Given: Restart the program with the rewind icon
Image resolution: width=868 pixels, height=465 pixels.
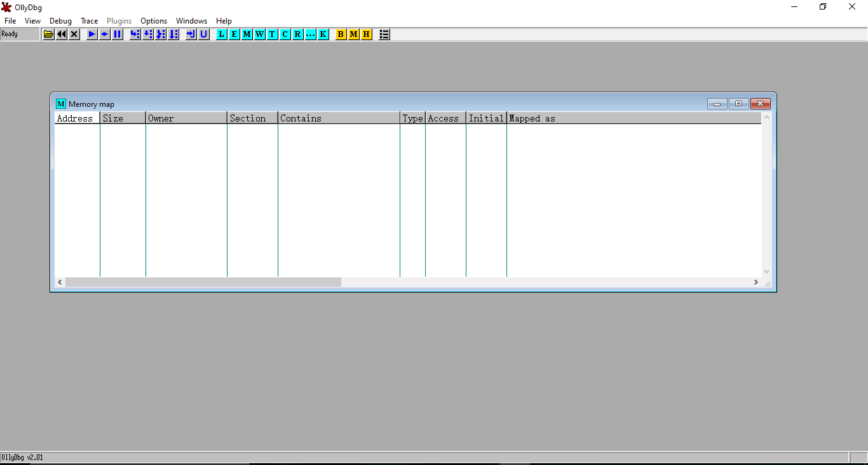Looking at the screenshot, I should [62, 34].
